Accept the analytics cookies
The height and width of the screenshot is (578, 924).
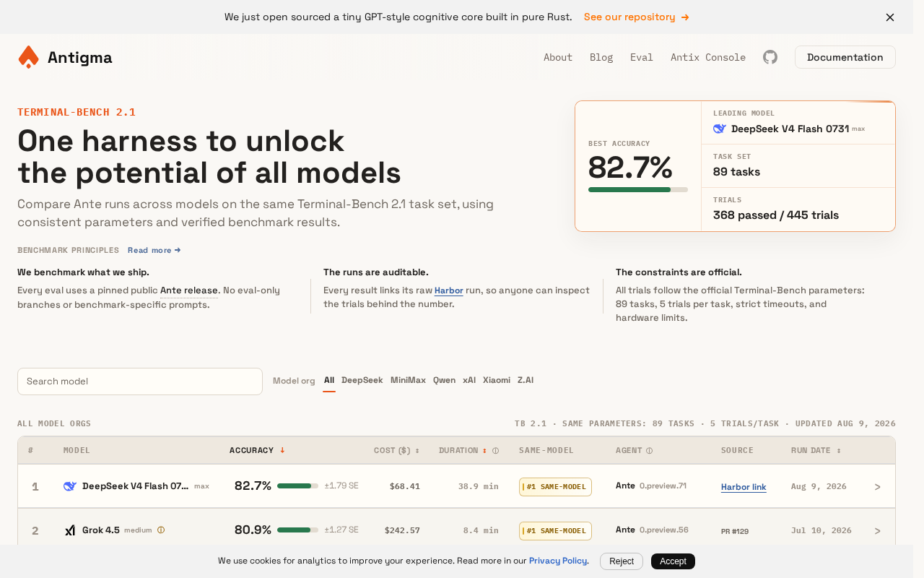[673, 561]
